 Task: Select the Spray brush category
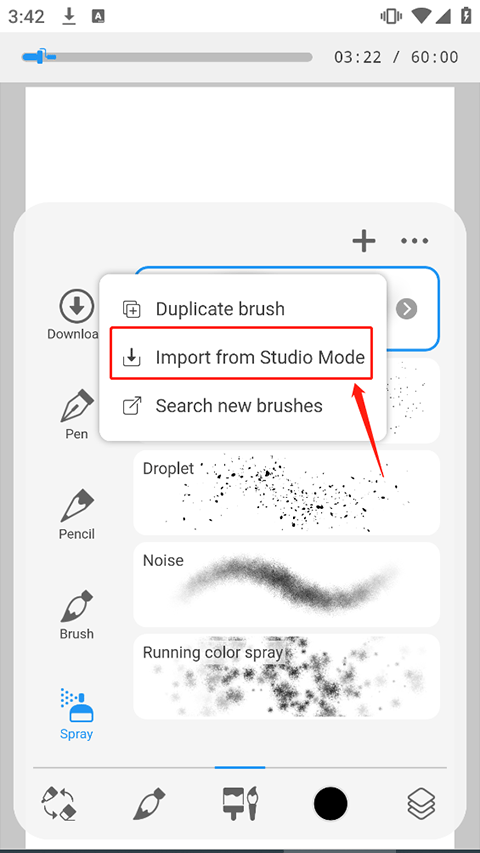[x=77, y=714]
